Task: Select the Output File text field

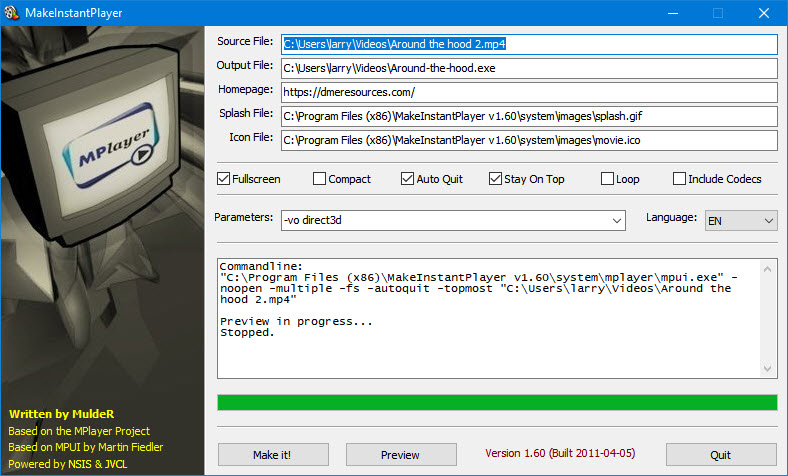Action: pyautogui.click(x=528, y=68)
